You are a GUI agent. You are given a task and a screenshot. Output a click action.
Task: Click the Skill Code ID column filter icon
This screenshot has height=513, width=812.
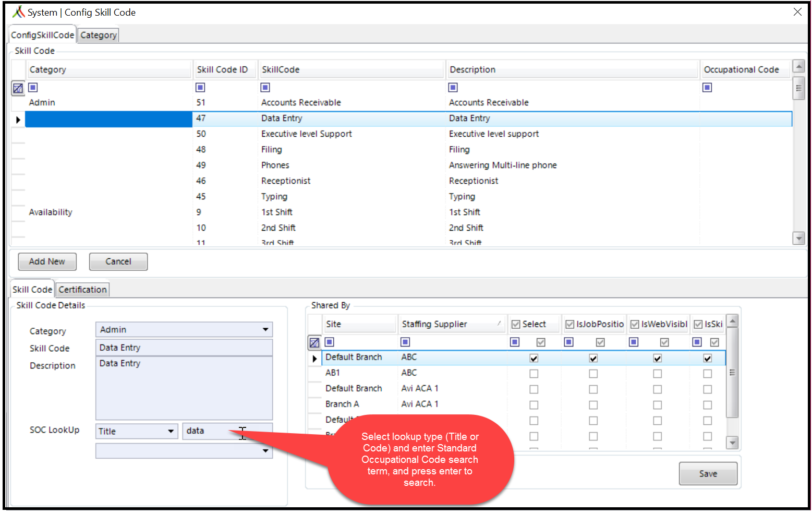pos(200,87)
